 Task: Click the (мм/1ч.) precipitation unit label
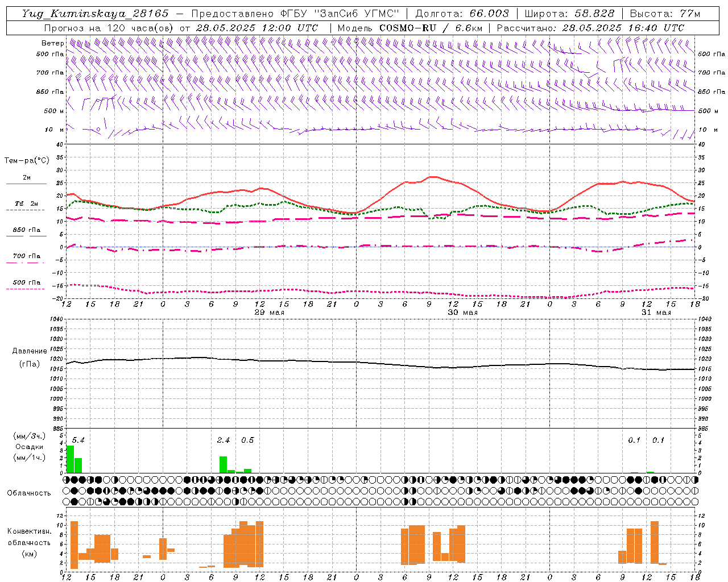[29, 458]
